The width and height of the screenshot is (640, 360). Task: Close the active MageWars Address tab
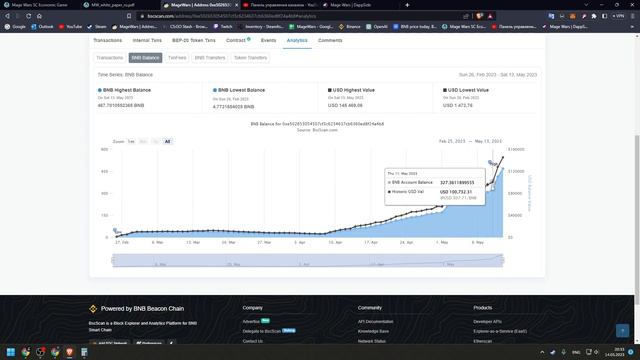click(236, 5)
